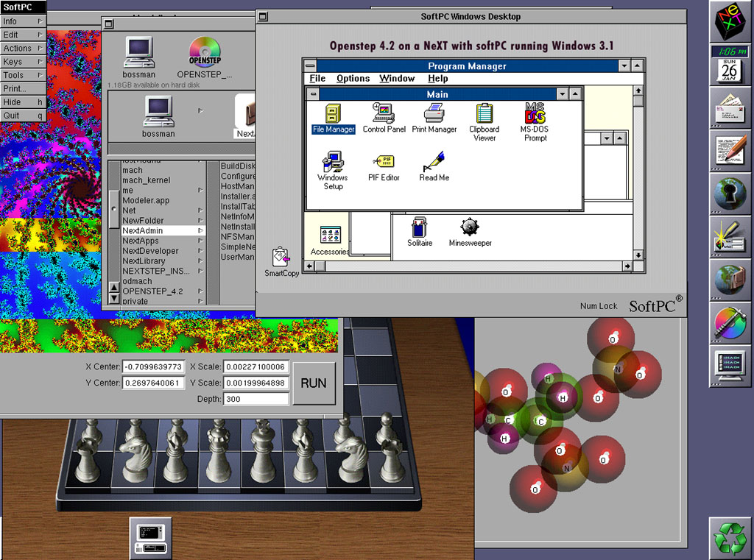The height and width of the screenshot is (560, 754).
Task: Select OPENSTEP_4.2 in the browser list
Action: pos(163,291)
